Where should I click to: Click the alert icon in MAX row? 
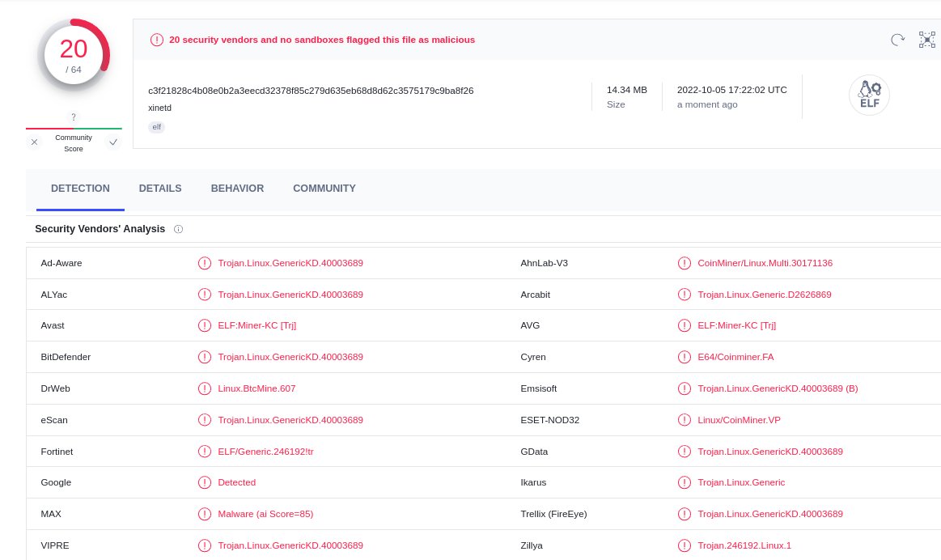tap(205, 514)
